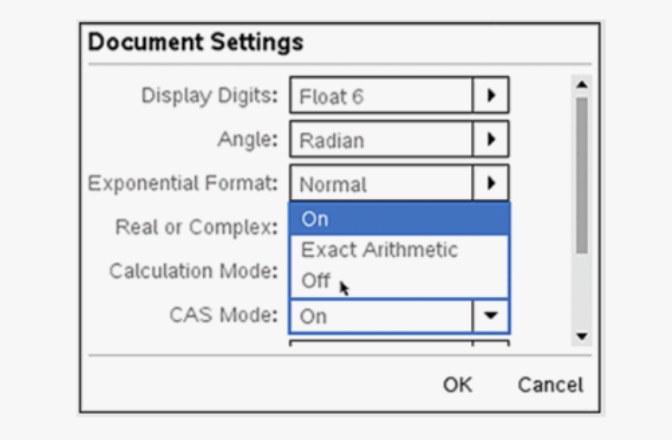Open the Normal value field

point(381,183)
